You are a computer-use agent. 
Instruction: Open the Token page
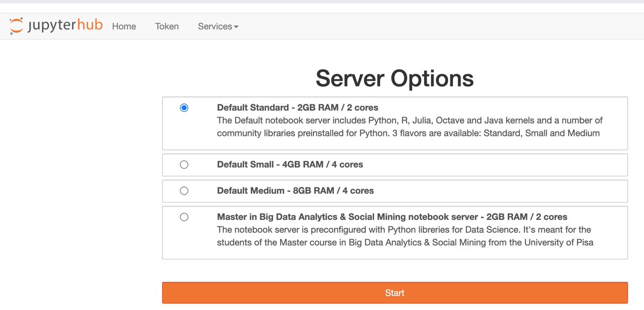pos(167,26)
